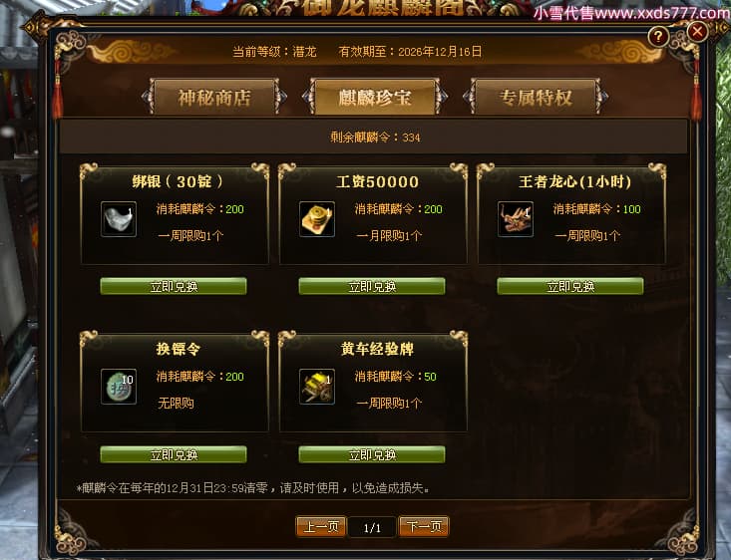
Task: Open the 专属特权 tab
Action: [536, 97]
